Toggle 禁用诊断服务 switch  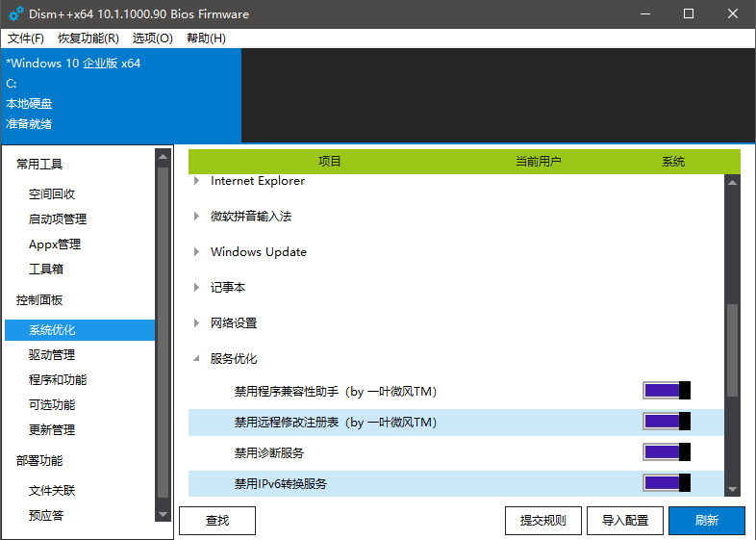pyautogui.click(x=667, y=452)
